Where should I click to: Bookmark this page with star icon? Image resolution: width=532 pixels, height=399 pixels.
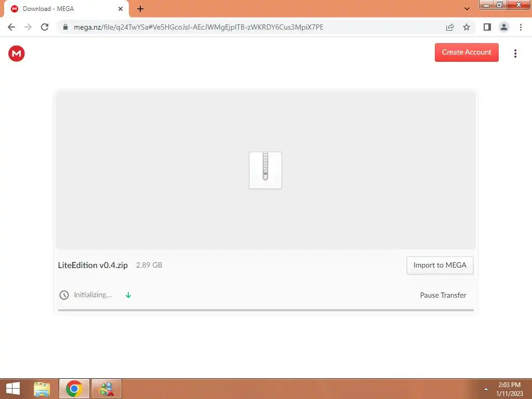pos(467,27)
